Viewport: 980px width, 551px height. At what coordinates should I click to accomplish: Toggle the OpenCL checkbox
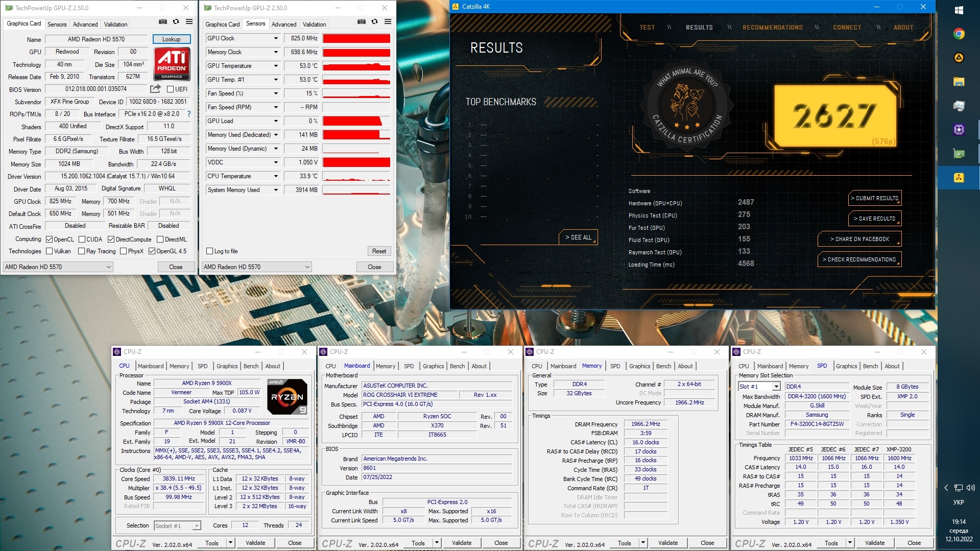[x=50, y=239]
